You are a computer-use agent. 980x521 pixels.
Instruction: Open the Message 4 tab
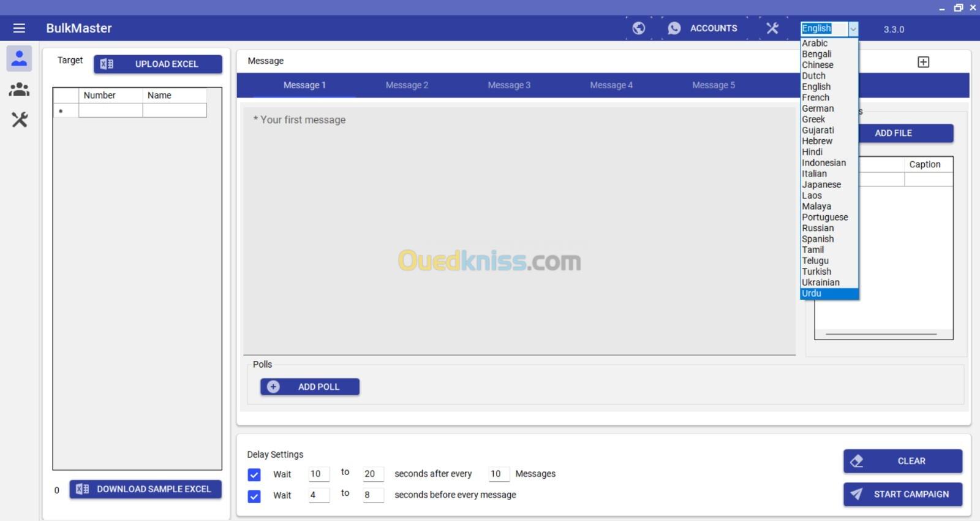(611, 85)
